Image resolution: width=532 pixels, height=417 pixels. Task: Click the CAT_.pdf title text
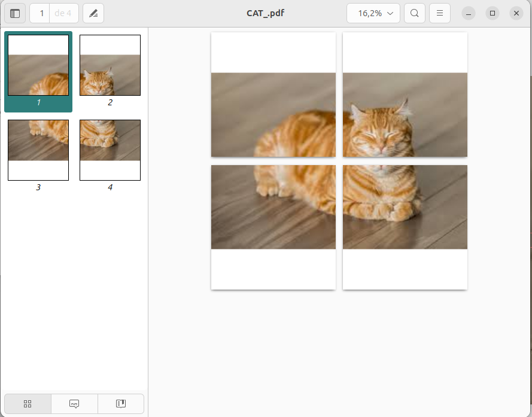[x=265, y=13]
